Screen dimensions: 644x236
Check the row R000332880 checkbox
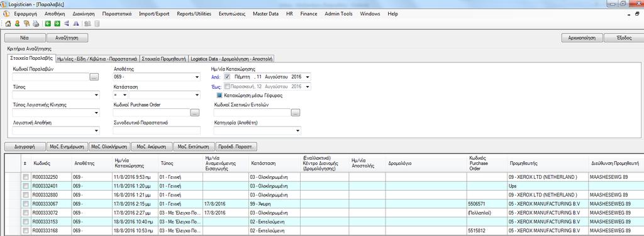pos(25,194)
